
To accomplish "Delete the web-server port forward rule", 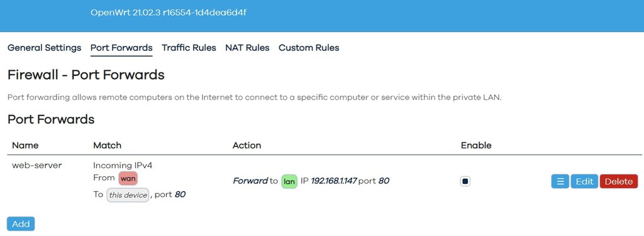I will click(x=619, y=181).
